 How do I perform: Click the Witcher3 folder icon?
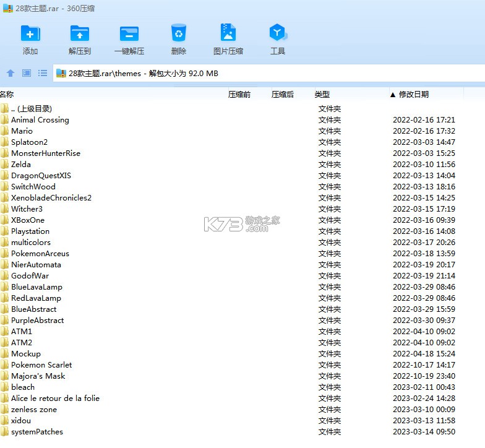pyautogui.click(x=5, y=209)
